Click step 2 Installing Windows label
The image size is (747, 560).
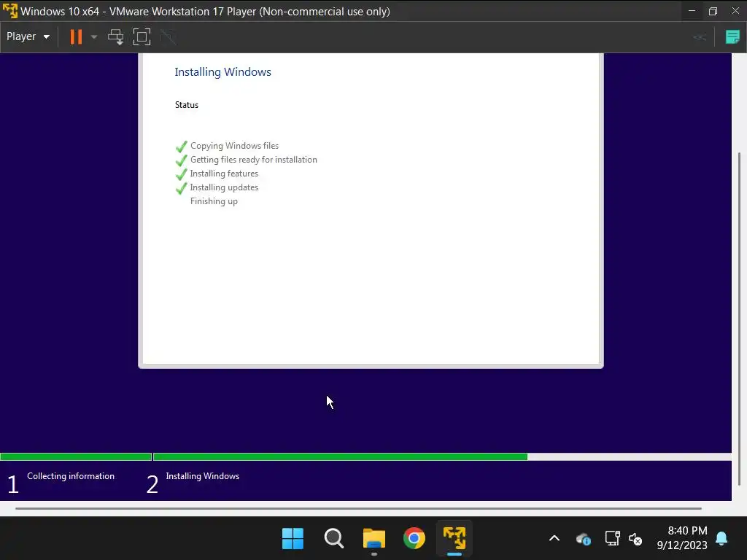coord(203,476)
